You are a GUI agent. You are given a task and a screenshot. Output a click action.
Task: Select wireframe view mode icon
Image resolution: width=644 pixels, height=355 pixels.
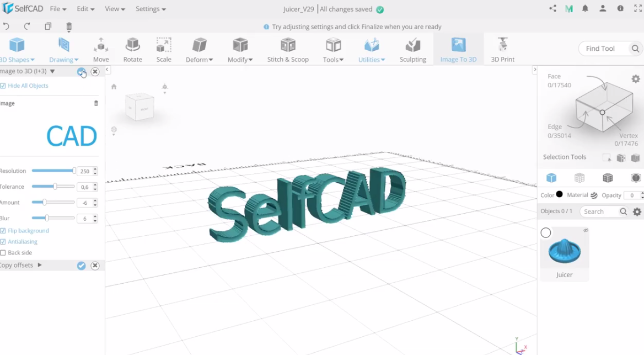point(579,178)
